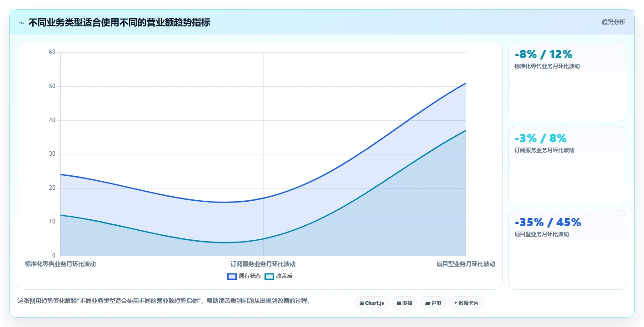Toggle the 改善后 legend series
This screenshot has width=644, height=327.
pyautogui.click(x=279, y=276)
